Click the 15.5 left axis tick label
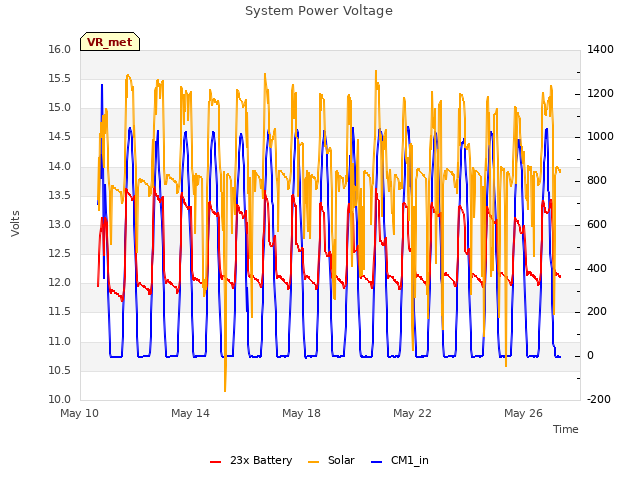Viewport: 640px width, 480px height. tap(60, 78)
